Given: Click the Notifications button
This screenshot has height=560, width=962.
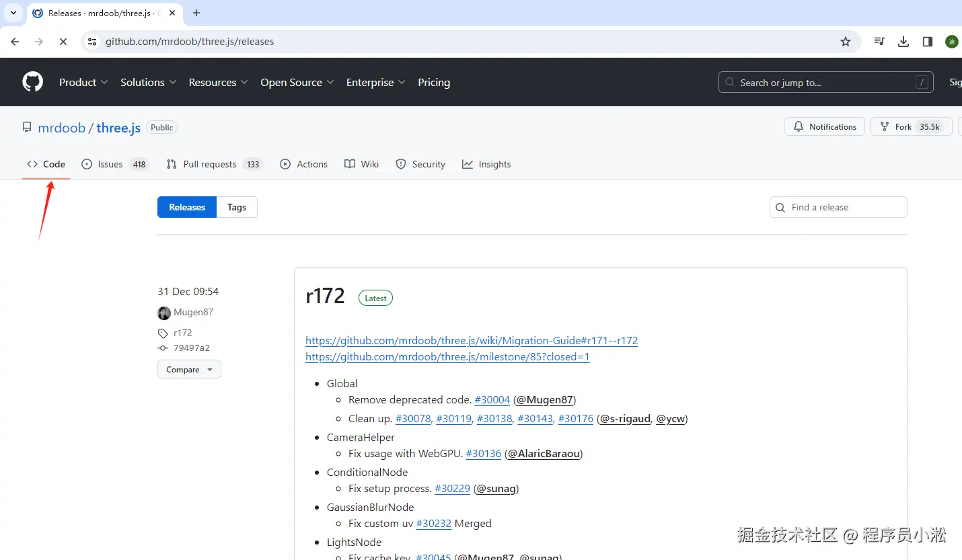Looking at the screenshot, I should pyautogui.click(x=825, y=126).
